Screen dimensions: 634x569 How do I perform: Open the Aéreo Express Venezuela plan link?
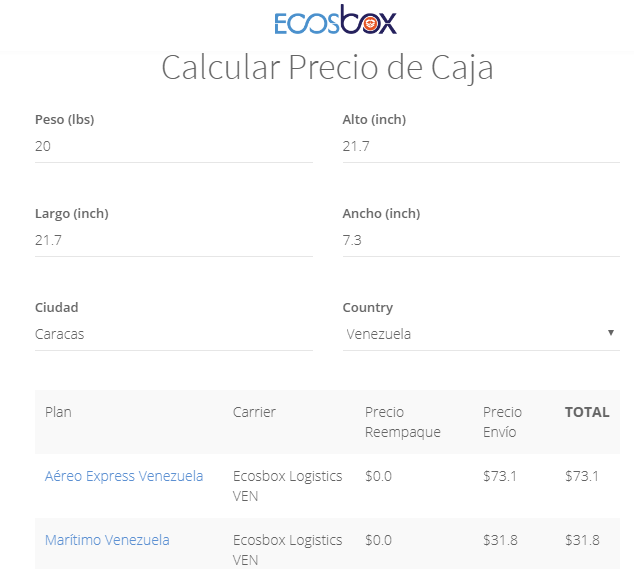124,476
